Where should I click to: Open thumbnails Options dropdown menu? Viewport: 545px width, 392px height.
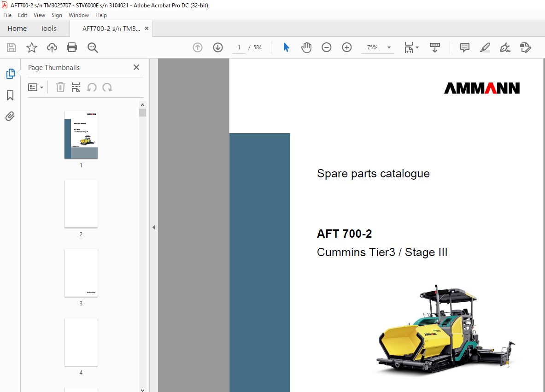click(x=35, y=87)
